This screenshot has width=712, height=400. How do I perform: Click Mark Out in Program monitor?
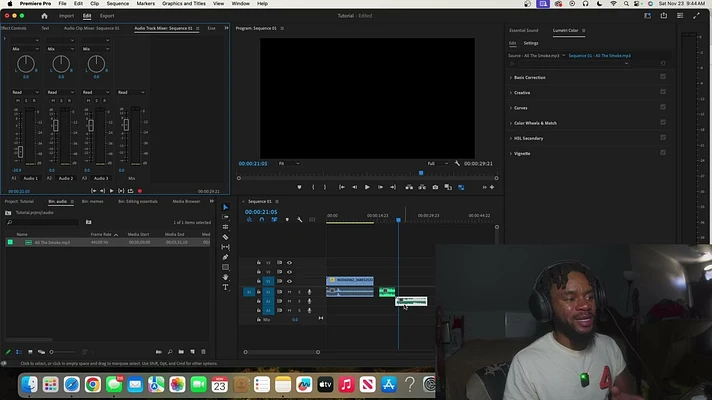325,187
